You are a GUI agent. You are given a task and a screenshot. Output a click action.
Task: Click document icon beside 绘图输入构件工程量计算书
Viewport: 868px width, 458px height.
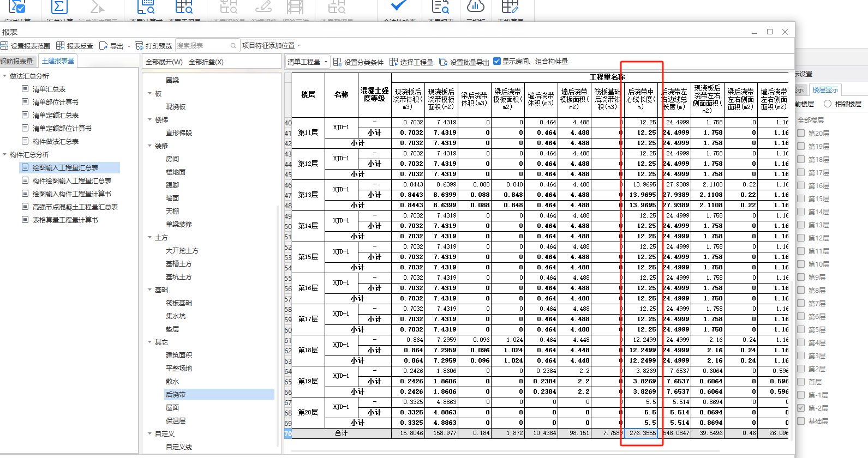coord(25,193)
